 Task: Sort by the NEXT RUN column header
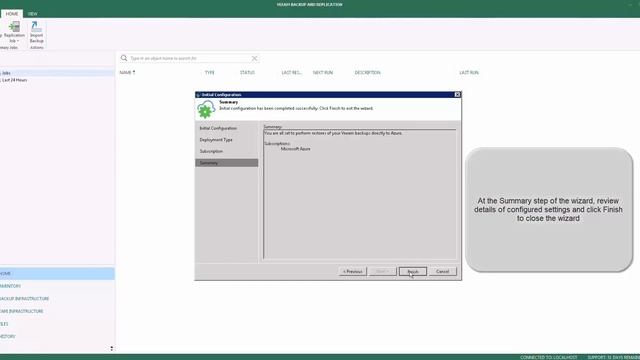coord(322,73)
